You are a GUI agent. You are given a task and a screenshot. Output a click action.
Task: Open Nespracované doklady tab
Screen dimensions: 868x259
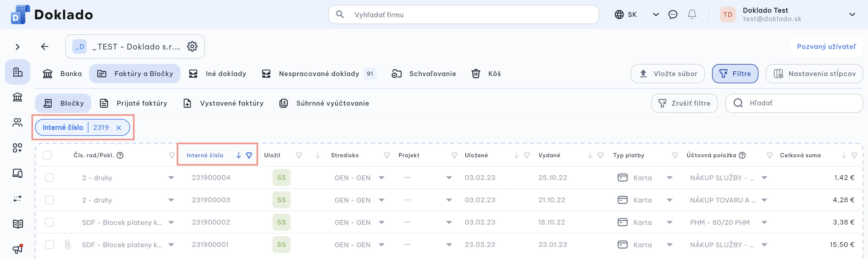point(319,74)
